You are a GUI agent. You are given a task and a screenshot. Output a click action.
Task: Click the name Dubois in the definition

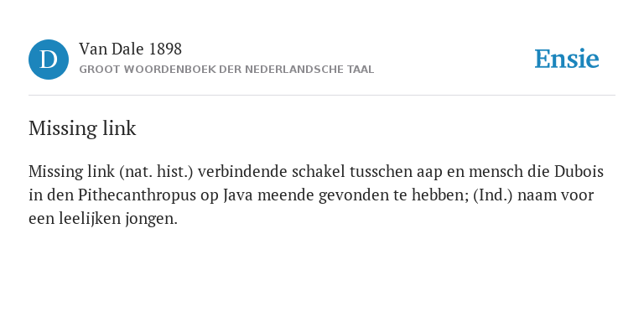tap(579, 171)
